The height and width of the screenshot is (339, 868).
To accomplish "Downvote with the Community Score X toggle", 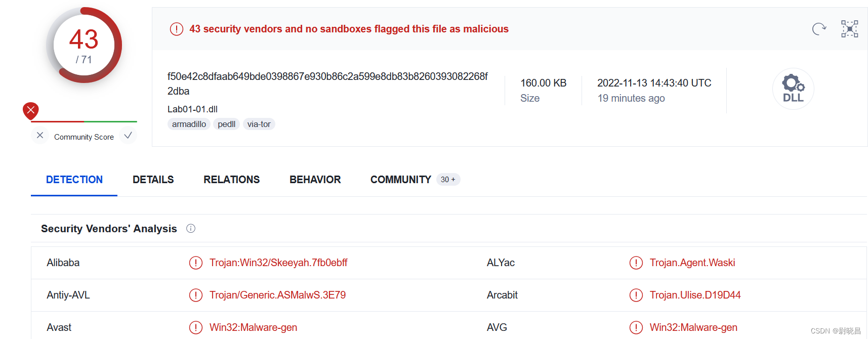I will [x=39, y=136].
